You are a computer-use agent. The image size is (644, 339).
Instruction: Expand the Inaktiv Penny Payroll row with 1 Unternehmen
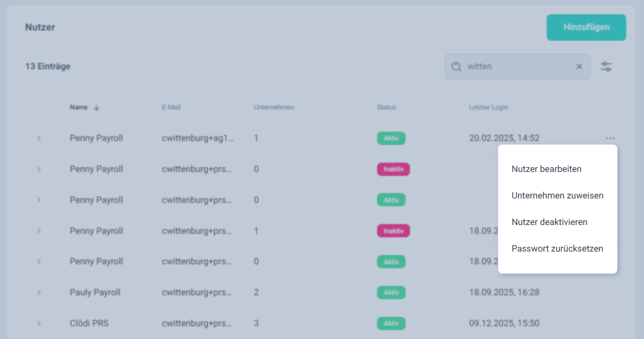[x=39, y=231]
